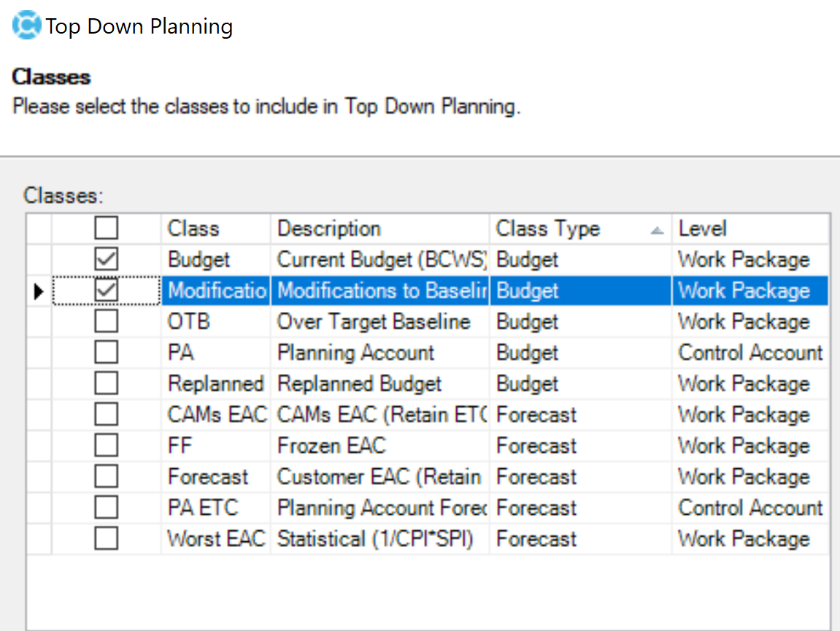This screenshot has width=840, height=631.
Task: Click the row header of Budget row
Action: click(39, 259)
